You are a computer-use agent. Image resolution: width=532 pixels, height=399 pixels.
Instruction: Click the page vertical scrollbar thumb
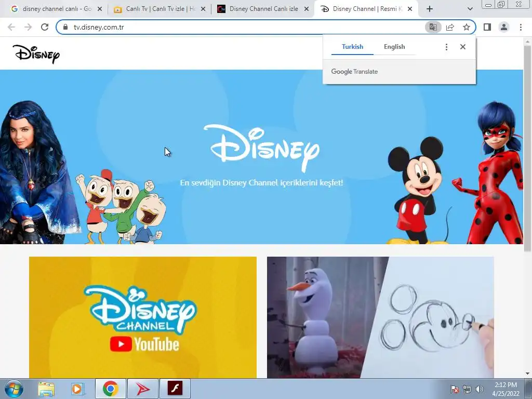527,148
